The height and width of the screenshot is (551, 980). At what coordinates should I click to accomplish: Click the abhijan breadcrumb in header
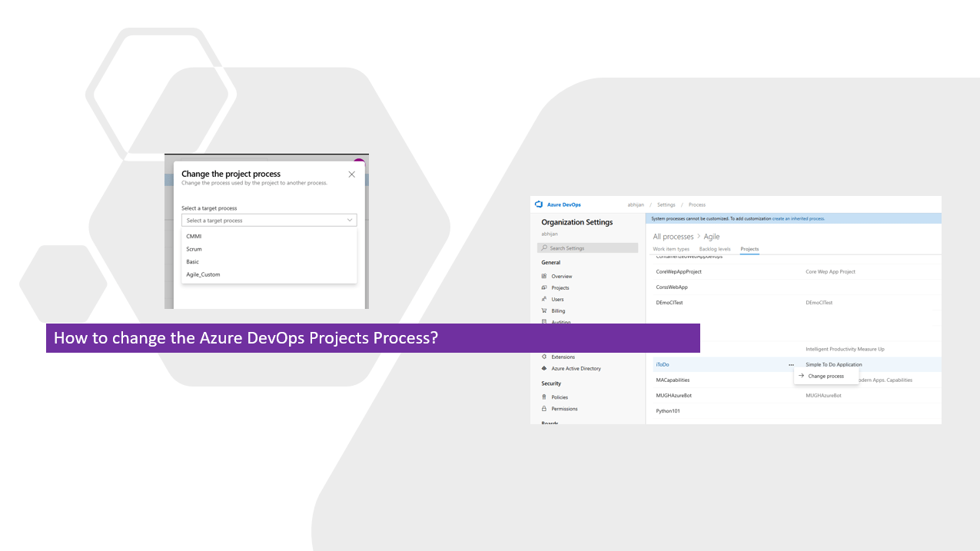[x=636, y=205]
